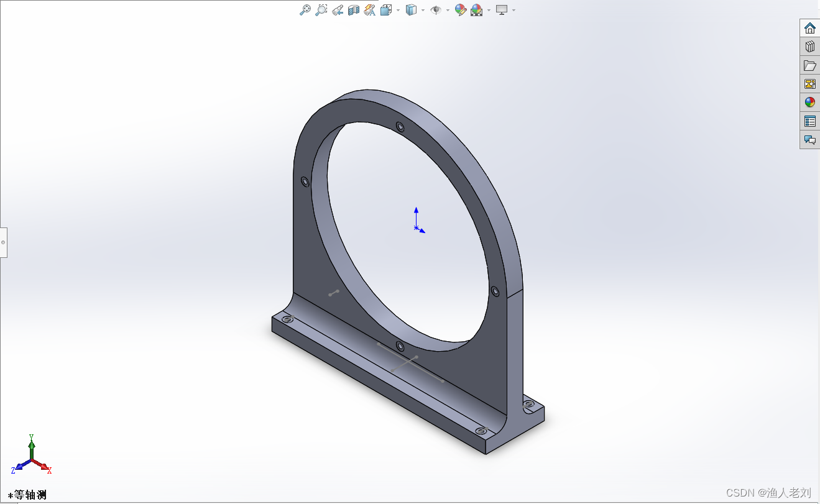Return to the Previous View
The height and width of the screenshot is (504, 820).
click(x=338, y=10)
